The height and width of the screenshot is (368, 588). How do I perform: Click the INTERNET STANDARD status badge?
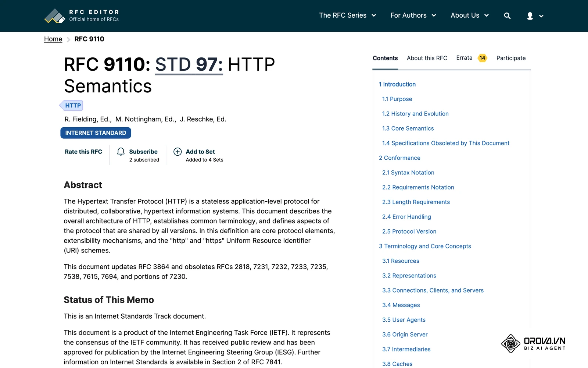pyautogui.click(x=96, y=133)
